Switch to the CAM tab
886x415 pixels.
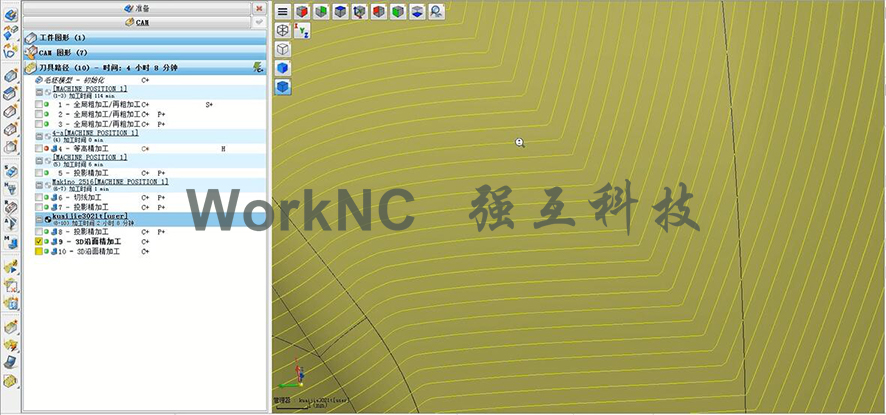(x=137, y=23)
